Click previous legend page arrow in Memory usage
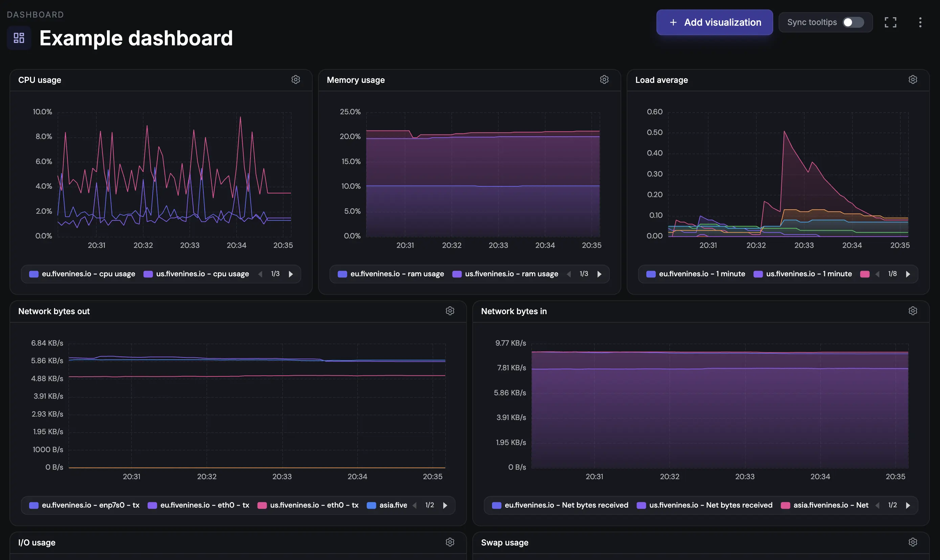Screen dimensions: 940x560 point(569,274)
